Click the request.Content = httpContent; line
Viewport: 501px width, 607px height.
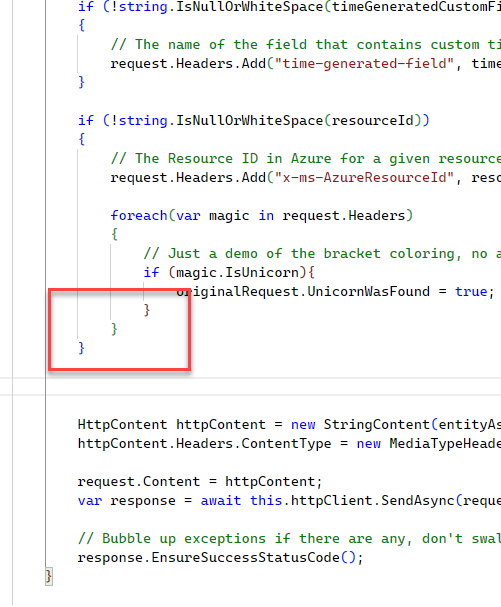click(200, 482)
